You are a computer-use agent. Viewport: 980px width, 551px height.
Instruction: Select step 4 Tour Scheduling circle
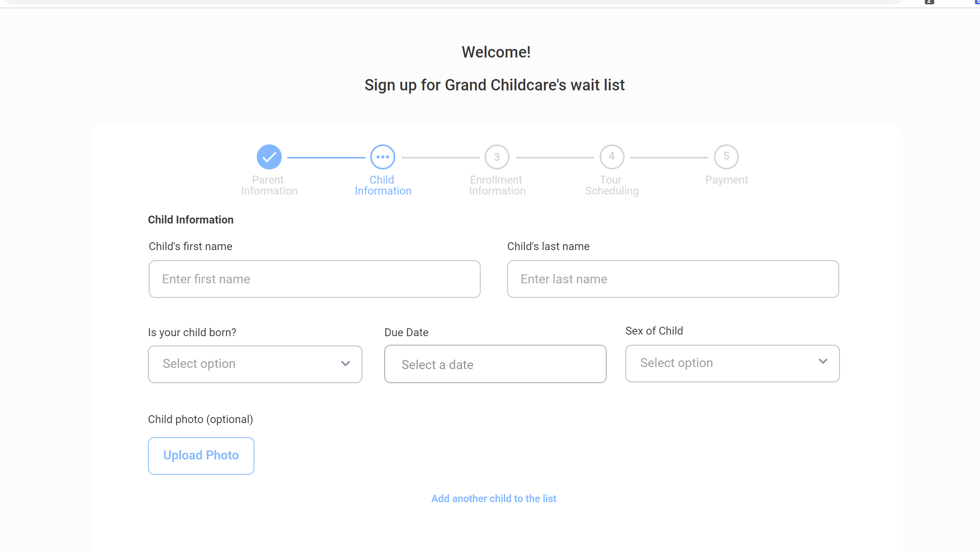[x=611, y=157]
